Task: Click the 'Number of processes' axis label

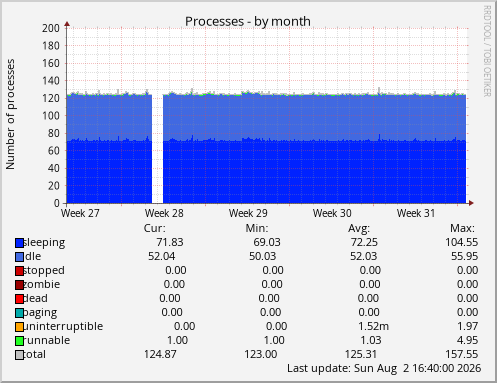Action: (10, 114)
